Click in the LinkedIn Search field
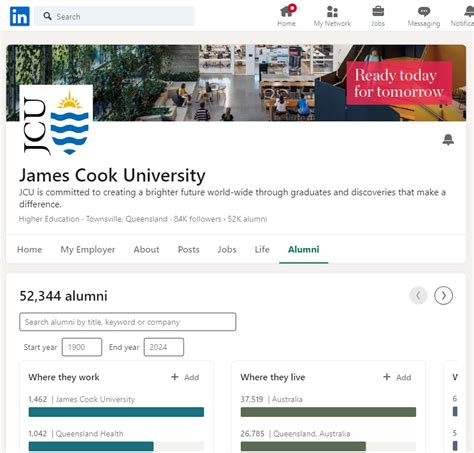 click(114, 16)
